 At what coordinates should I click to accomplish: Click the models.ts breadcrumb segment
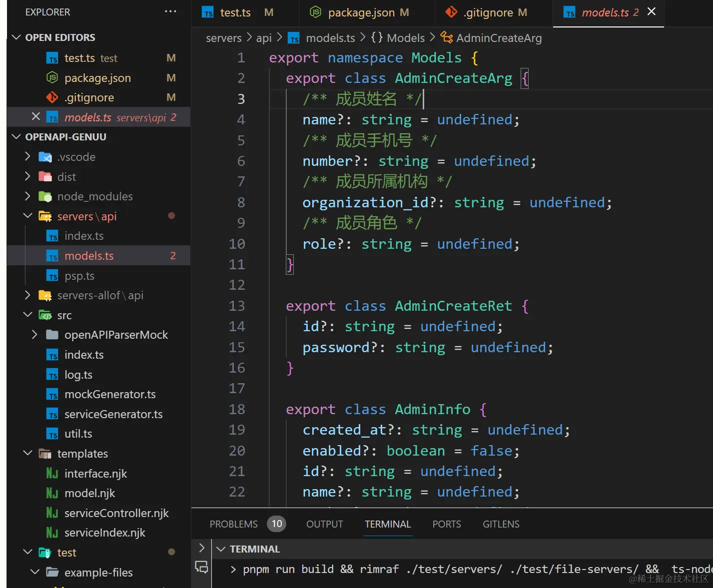(330, 38)
